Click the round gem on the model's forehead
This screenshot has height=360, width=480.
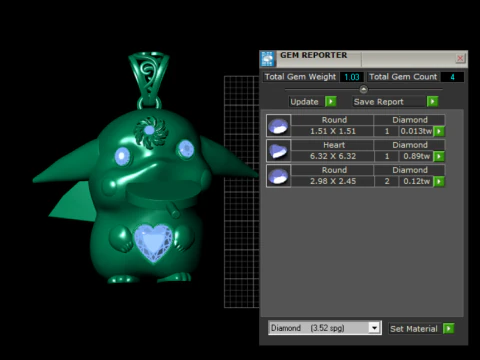[149, 130]
